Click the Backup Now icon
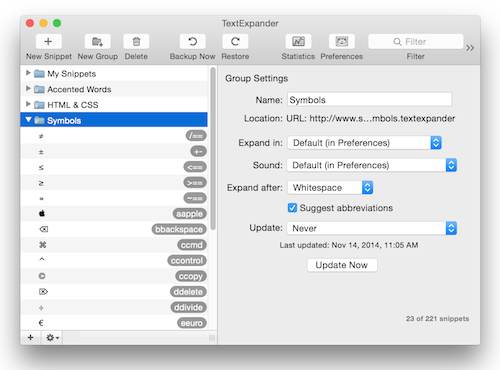The height and width of the screenshot is (370, 500). click(192, 42)
